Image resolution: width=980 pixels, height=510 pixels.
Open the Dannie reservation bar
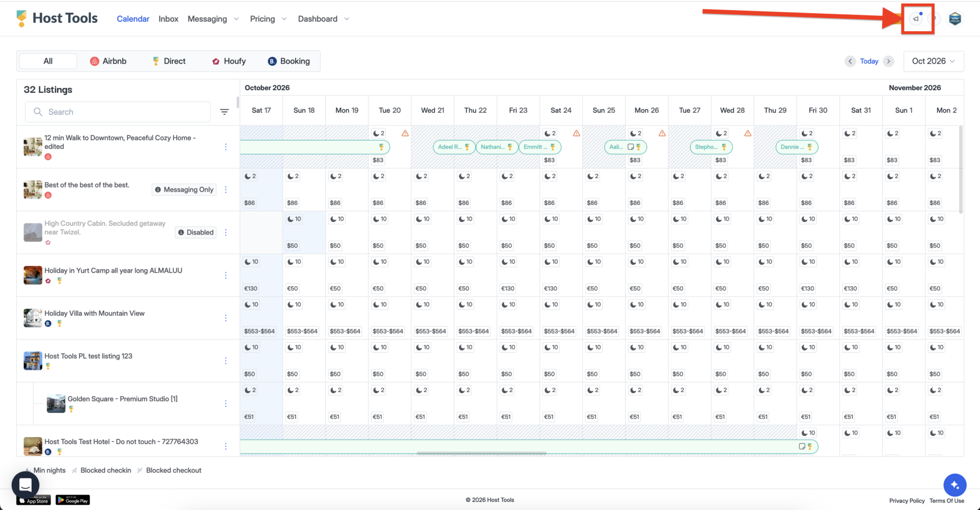797,147
